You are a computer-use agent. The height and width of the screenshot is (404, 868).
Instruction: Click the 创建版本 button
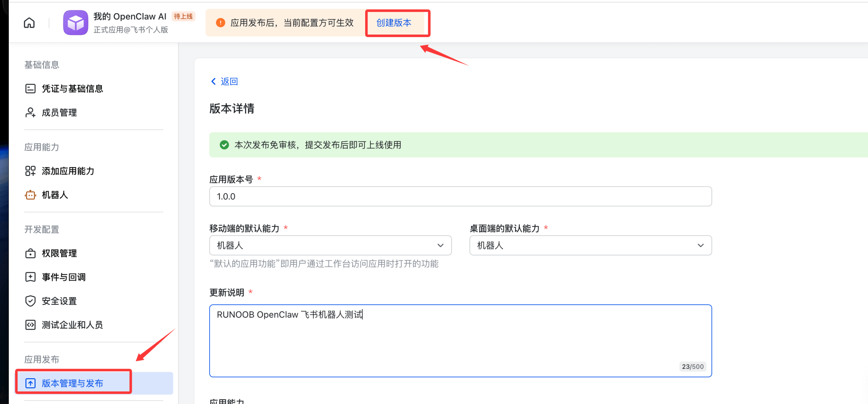(394, 23)
